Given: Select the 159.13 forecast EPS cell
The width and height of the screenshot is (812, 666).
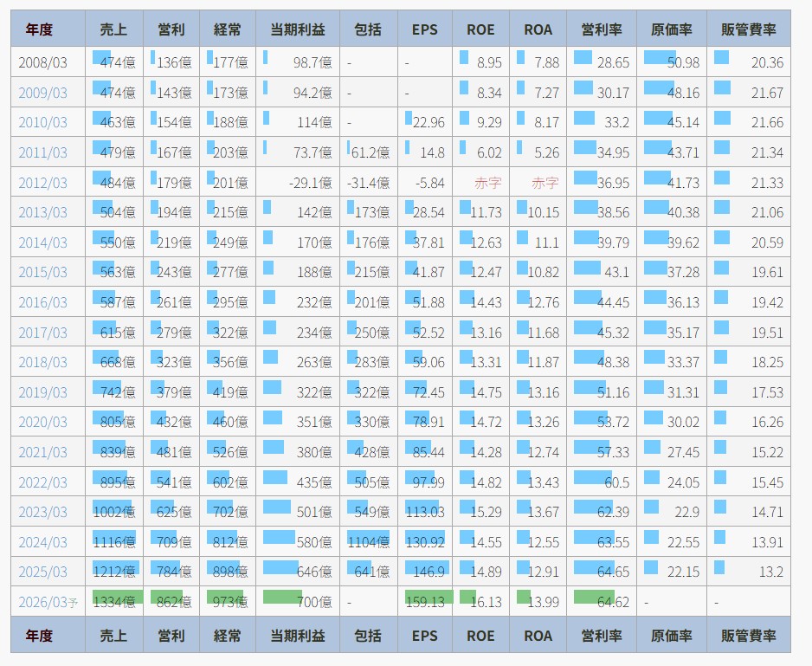Looking at the screenshot, I should click(x=425, y=602).
